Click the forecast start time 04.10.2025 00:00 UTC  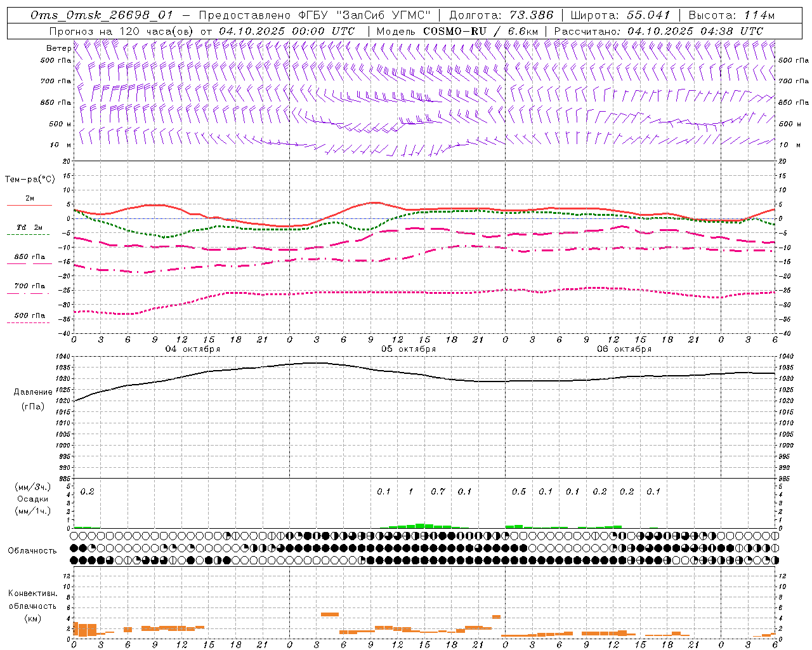coord(287,30)
